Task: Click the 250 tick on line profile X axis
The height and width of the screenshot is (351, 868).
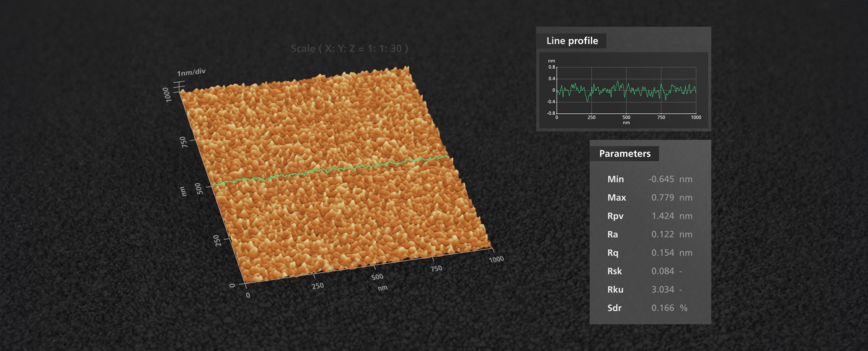Action: tap(591, 117)
